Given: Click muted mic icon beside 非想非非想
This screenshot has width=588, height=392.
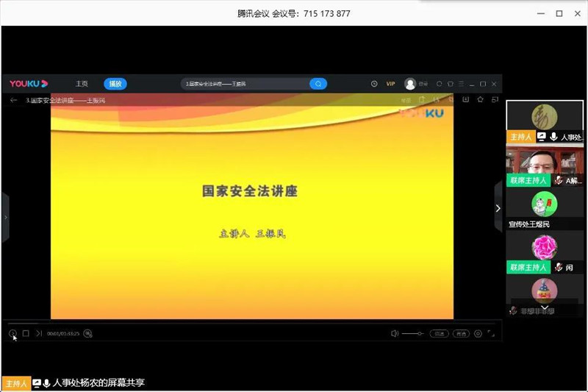Looking at the screenshot, I should (513, 310).
